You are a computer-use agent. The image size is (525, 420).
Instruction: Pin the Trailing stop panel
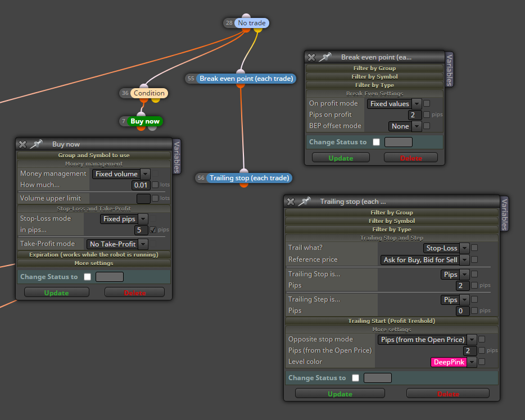(x=304, y=202)
